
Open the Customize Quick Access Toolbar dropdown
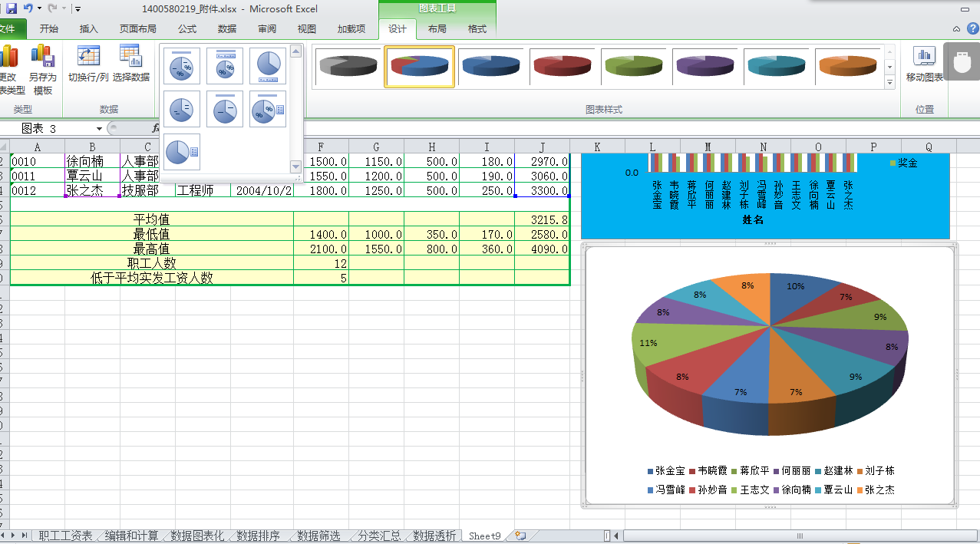click(78, 9)
